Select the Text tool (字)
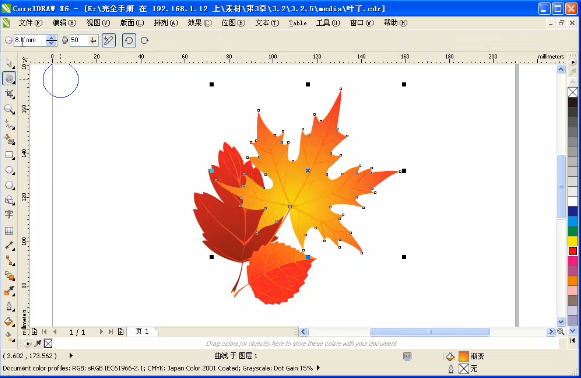Viewport: 581px width, 378px height. (x=9, y=215)
